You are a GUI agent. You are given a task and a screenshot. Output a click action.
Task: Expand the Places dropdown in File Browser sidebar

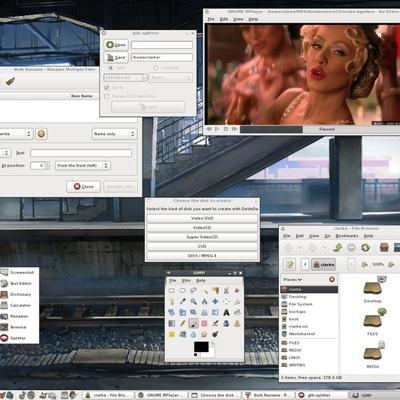(292, 280)
